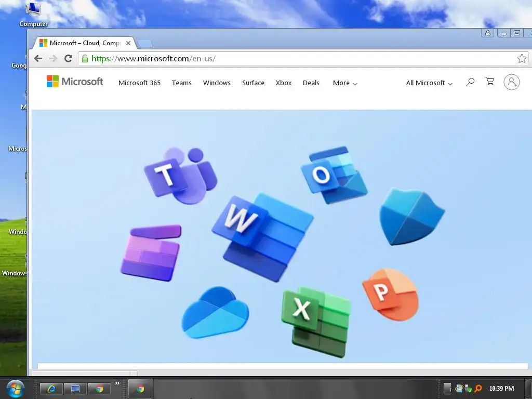Open the Windows nav item
The image size is (532, 399).
click(217, 83)
